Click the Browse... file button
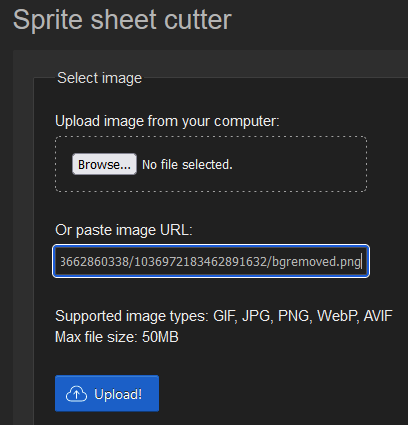The image size is (408, 425). (x=104, y=164)
